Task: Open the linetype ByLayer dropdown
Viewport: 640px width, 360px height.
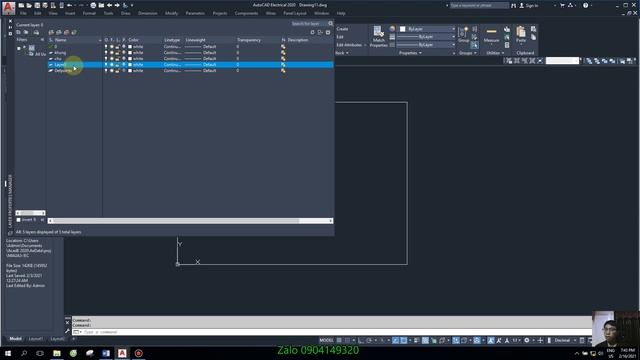Action: point(426,44)
